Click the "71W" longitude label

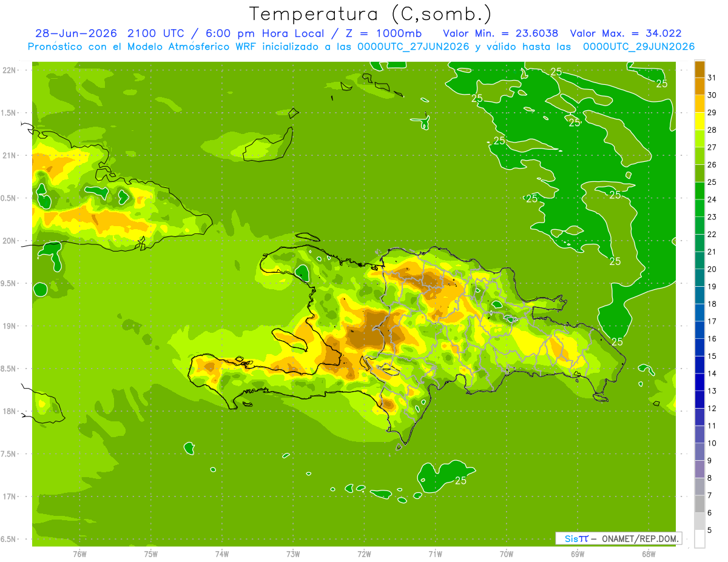[435, 554]
